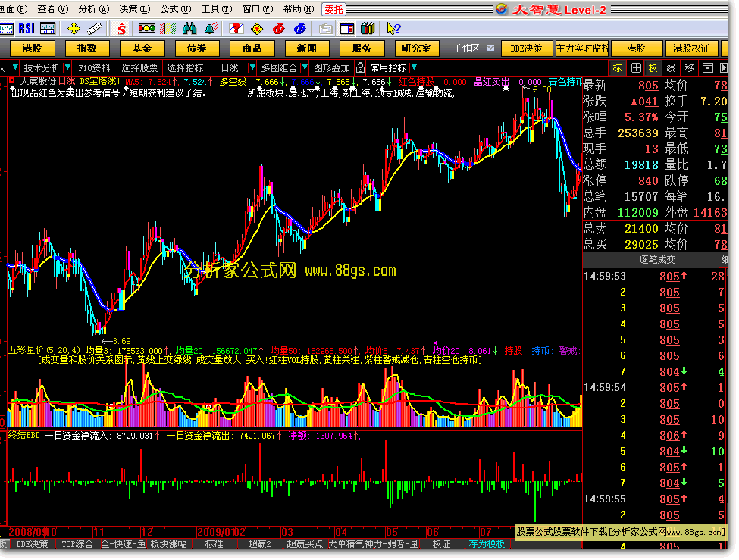Viewport: 739px width, 560px height.
Task: Open the 工具 menu
Action: (x=217, y=9)
